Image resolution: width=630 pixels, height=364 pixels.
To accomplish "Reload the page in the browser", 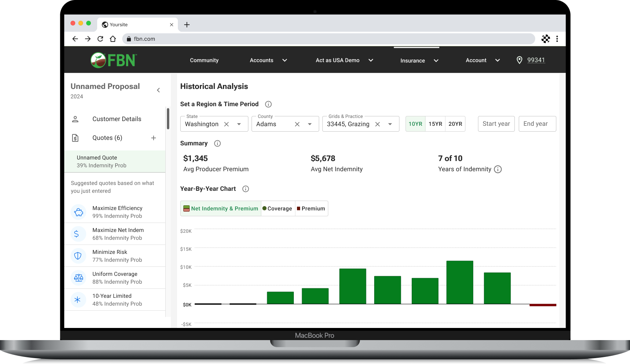I will tap(100, 39).
